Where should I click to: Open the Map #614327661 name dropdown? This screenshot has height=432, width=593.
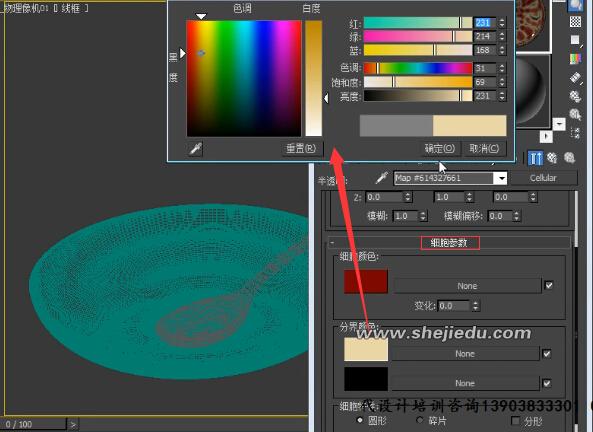click(x=501, y=178)
